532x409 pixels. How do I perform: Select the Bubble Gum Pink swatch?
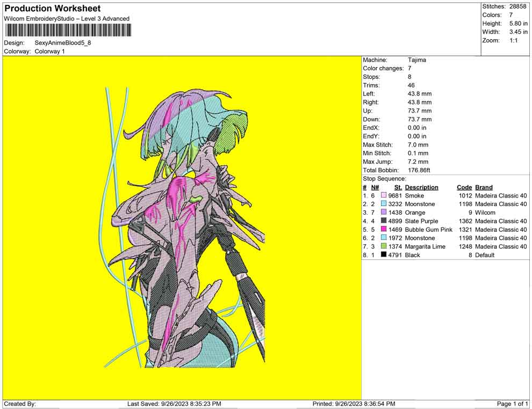(x=384, y=229)
